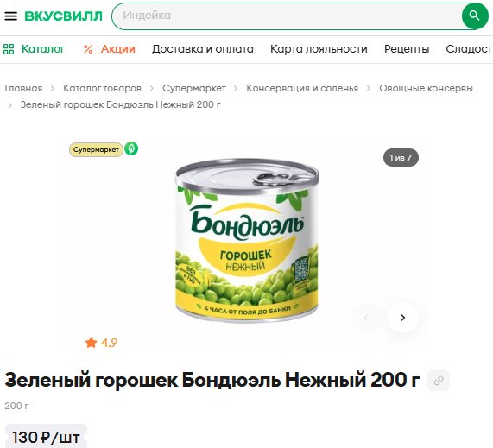Screen dimensions: 493x448
Task: Copy product link with the chain icon
Action: (439, 381)
